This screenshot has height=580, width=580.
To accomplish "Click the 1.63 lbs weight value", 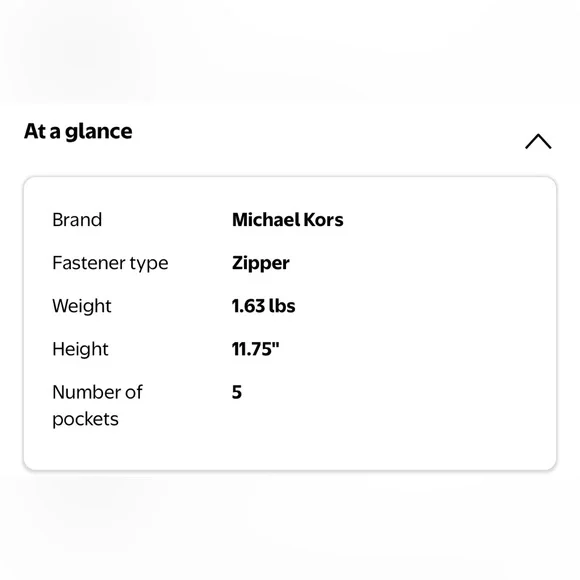I will tap(263, 306).
